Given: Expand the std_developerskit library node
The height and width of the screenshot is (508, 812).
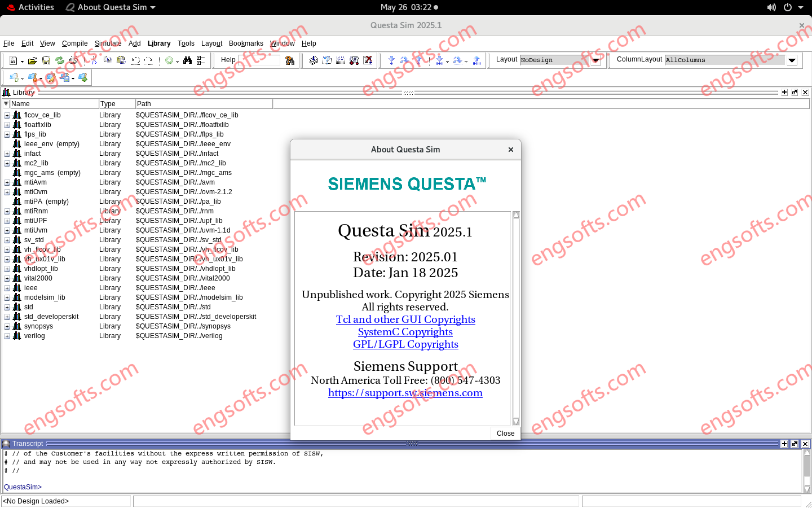Looking at the screenshot, I should [7, 317].
